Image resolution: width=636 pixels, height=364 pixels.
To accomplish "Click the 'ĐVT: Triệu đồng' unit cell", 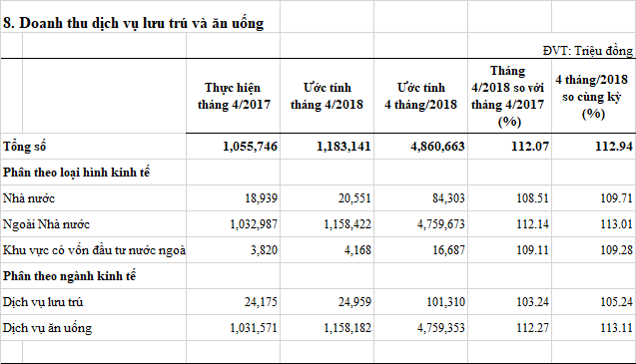I will click(588, 51).
